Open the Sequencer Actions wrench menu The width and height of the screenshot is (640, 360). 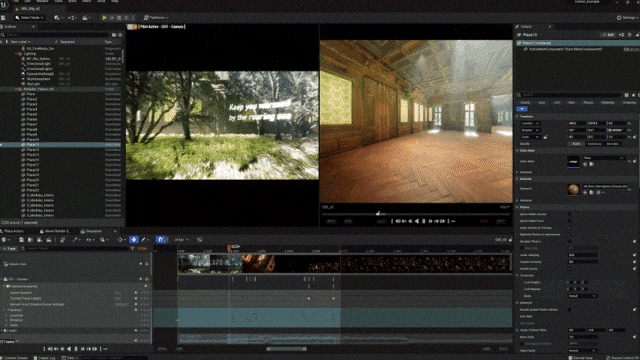tap(76, 240)
